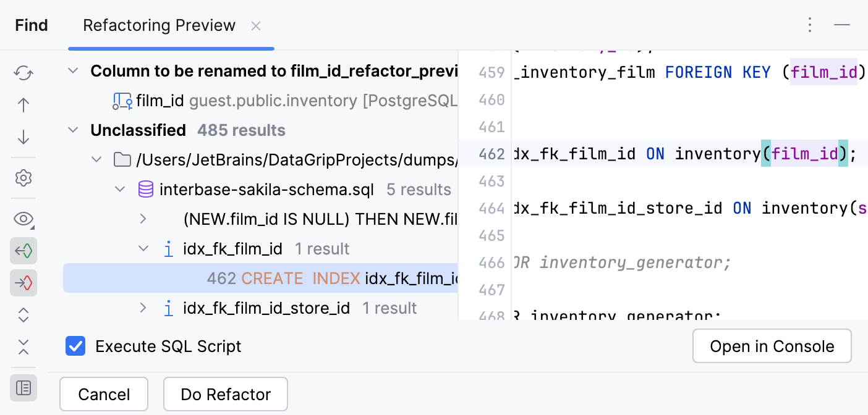This screenshot has height=415, width=868.
Task: Switch to the Refactoring Preview tab
Action: click(x=159, y=25)
